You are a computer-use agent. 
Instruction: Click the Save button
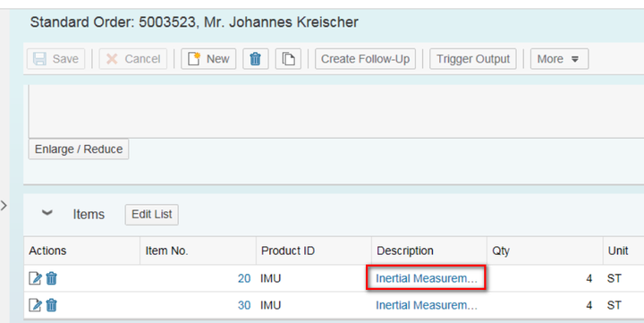55,59
